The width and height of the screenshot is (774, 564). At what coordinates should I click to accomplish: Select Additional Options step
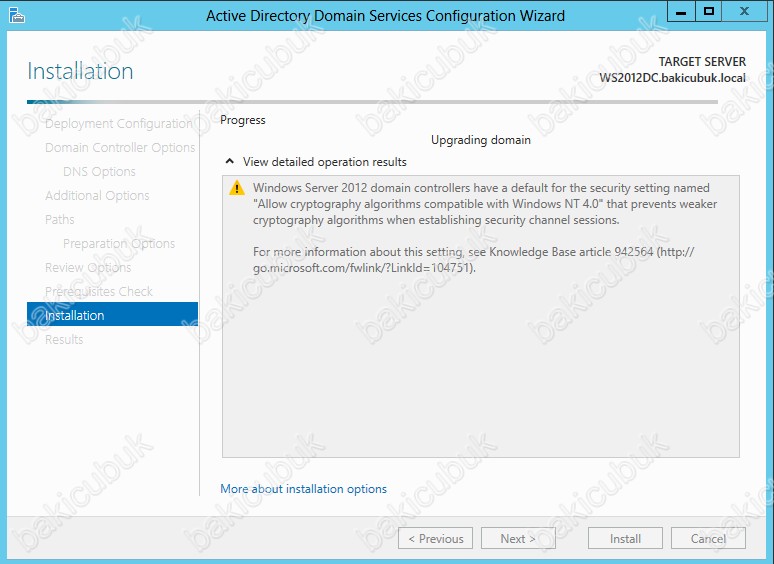(x=97, y=195)
